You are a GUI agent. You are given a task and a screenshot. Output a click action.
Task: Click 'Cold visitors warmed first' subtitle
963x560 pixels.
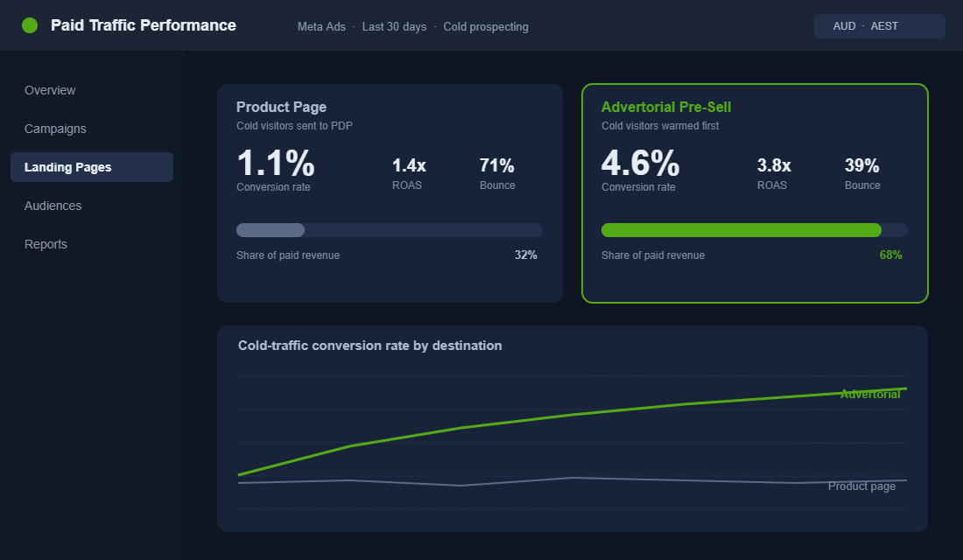[659, 126]
